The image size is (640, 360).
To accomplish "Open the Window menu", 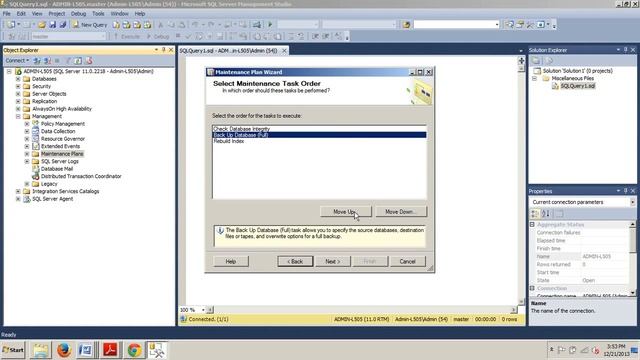I will tap(120, 13).
